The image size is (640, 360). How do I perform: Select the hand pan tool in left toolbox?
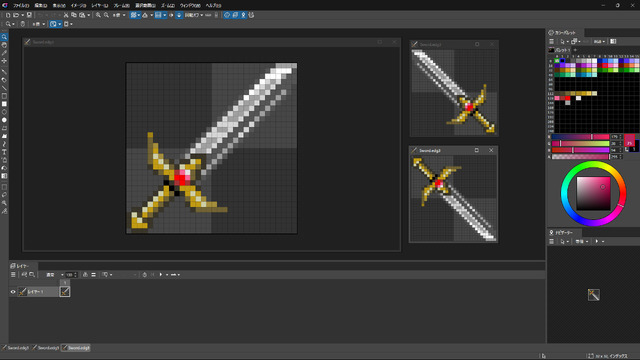coord(4,45)
